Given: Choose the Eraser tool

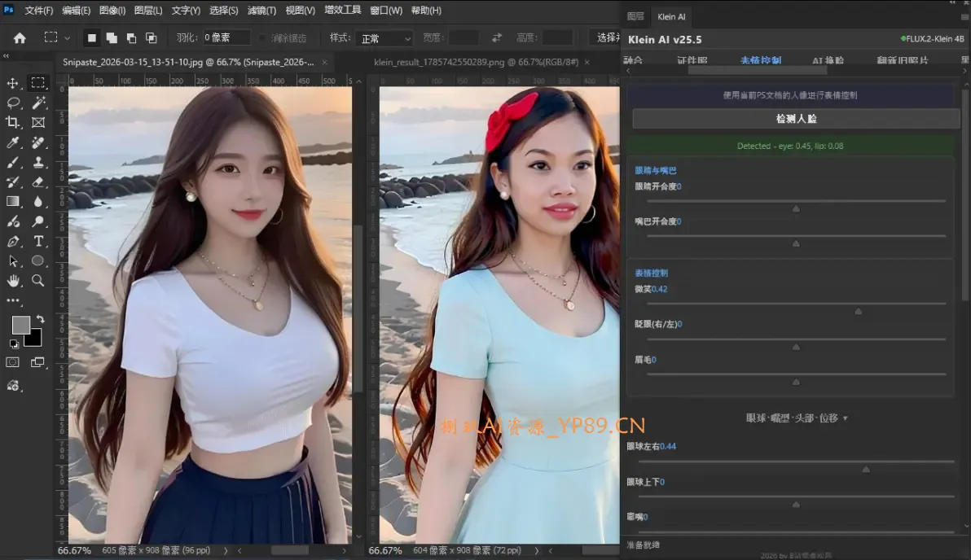Looking at the screenshot, I should pos(37,182).
